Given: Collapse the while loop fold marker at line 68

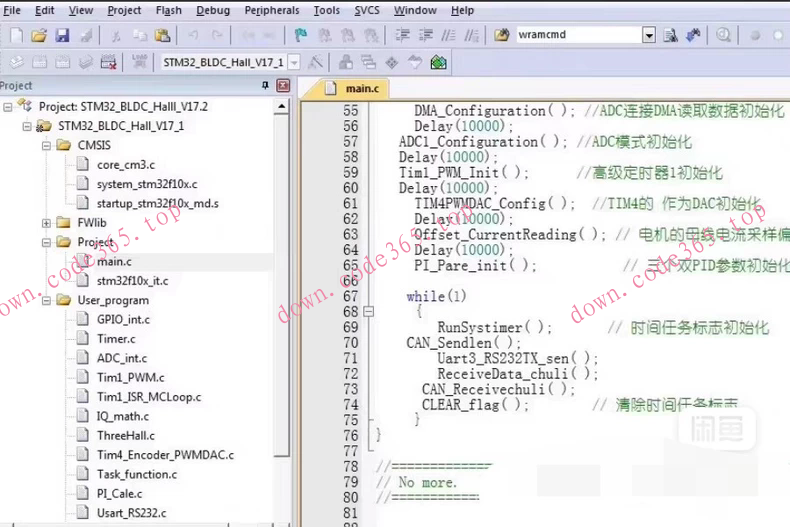Looking at the screenshot, I should (x=369, y=312).
